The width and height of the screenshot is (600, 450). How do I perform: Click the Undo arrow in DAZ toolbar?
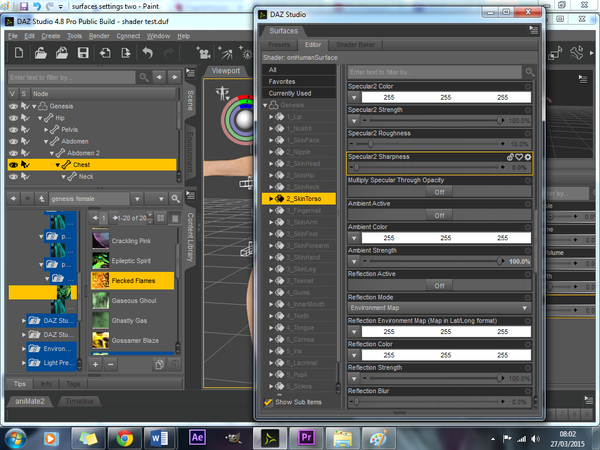click(x=147, y=53)
